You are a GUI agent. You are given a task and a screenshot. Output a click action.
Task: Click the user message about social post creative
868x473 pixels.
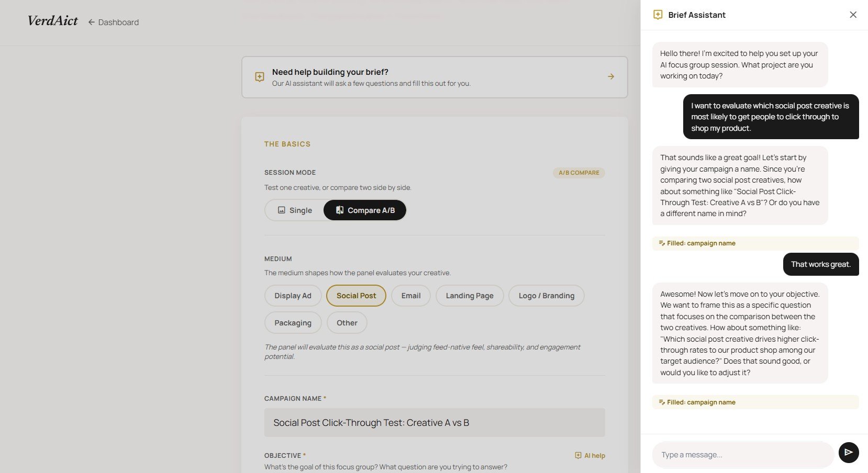pos(771,117)
